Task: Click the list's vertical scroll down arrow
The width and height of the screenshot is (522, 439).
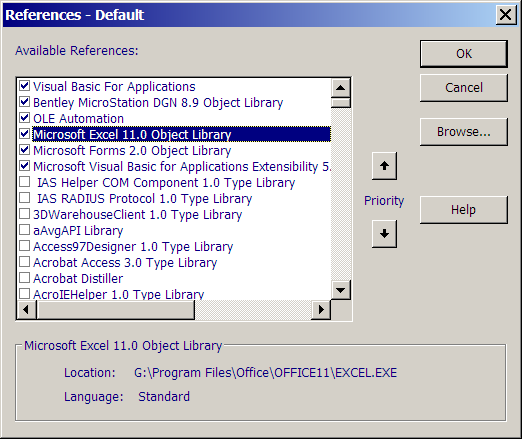Action: coord(340,290)
